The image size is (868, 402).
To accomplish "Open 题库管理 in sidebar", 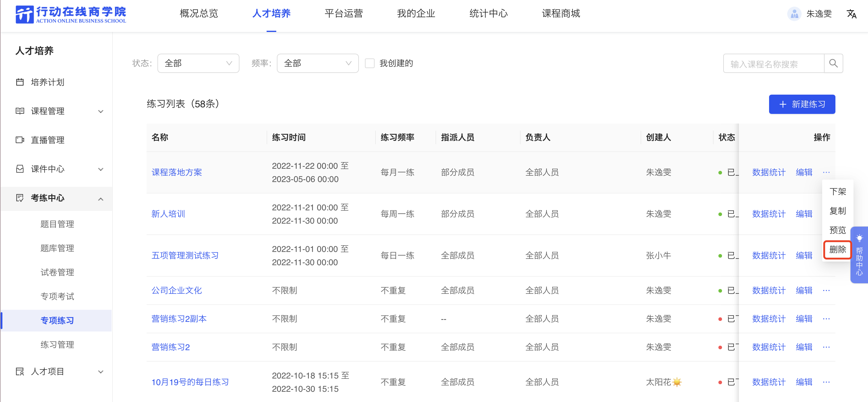I will click(x=57, y=249).
